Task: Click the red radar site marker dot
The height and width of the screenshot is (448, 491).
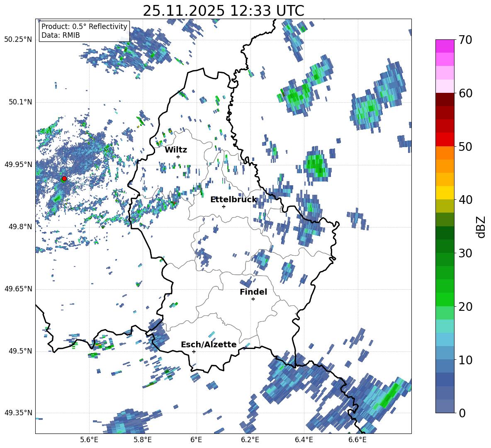Action: click(64, 179)
